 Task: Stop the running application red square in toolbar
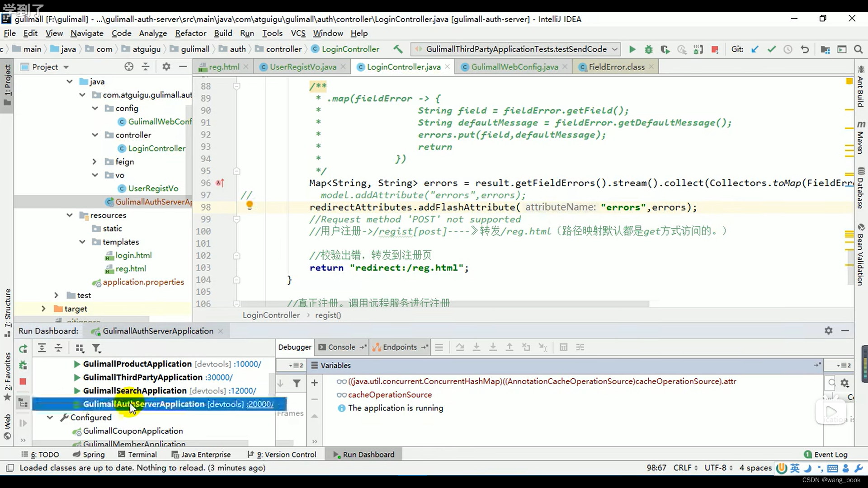pyautogui.click(x=715, y=49)
